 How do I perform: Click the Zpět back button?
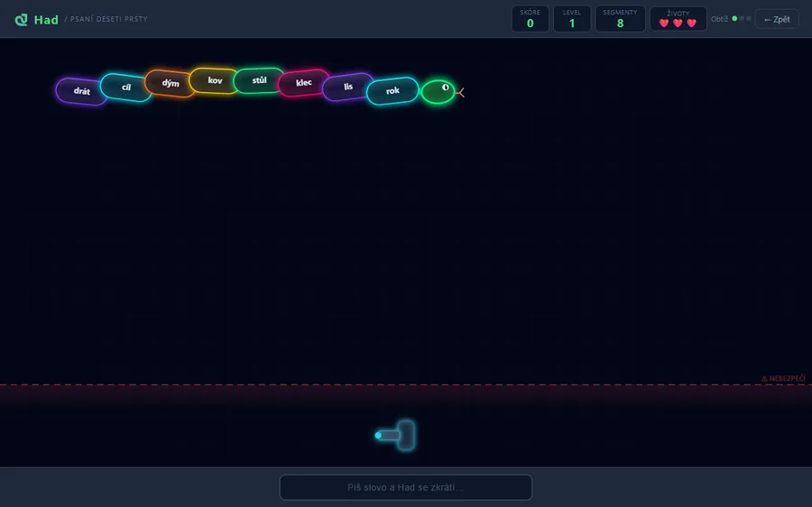coord(777,19)
